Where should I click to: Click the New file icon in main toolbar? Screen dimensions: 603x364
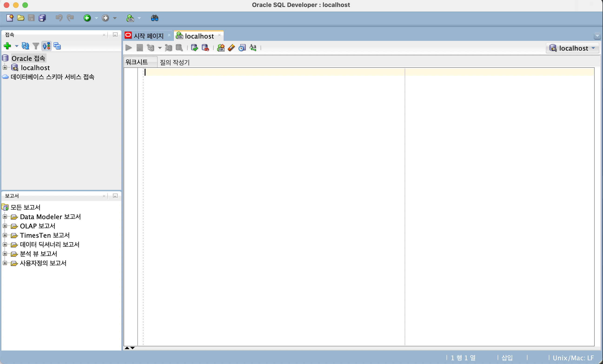[10, 18]
